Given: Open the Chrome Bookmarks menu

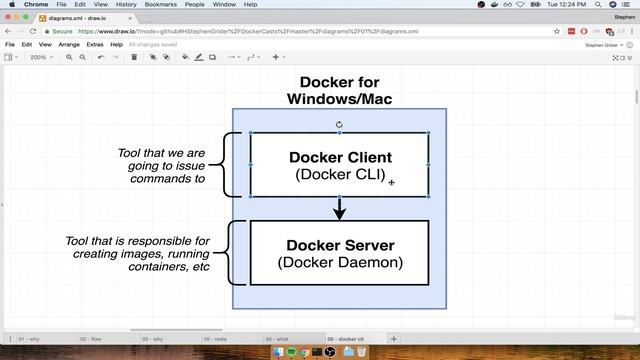Looking at the screenshot, I should 160,4.
